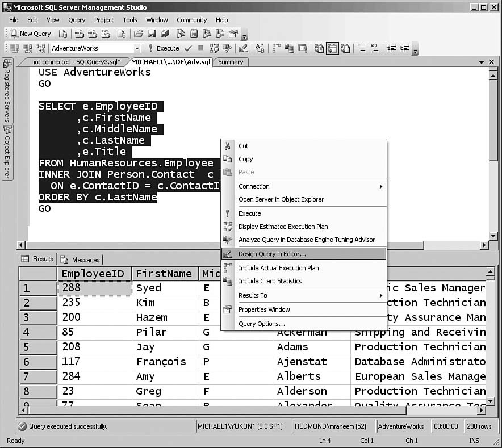Increase indent toolbar icon
This screenshot has width=502, height=448.
point(405,48)
